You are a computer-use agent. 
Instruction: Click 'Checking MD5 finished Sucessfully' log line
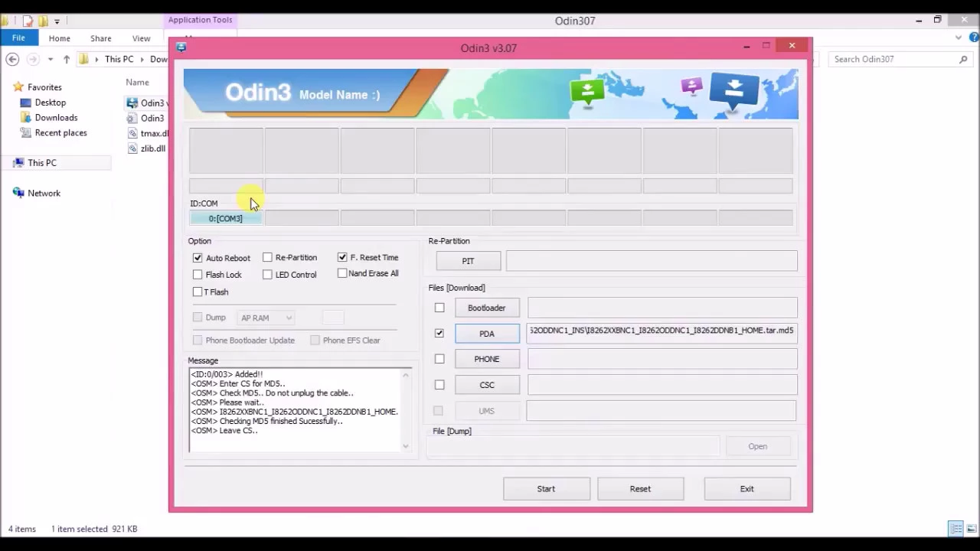[x=267, y=421]
